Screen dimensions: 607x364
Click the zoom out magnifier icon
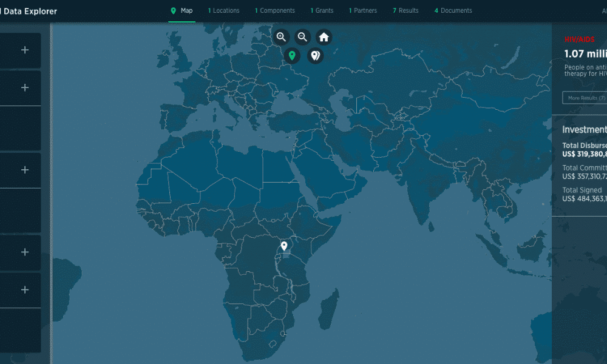302,37
